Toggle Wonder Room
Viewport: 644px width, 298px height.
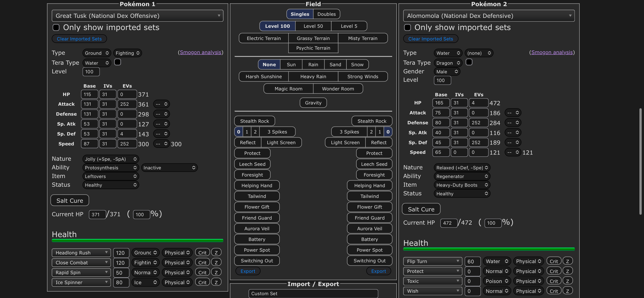tap(338, 89)
